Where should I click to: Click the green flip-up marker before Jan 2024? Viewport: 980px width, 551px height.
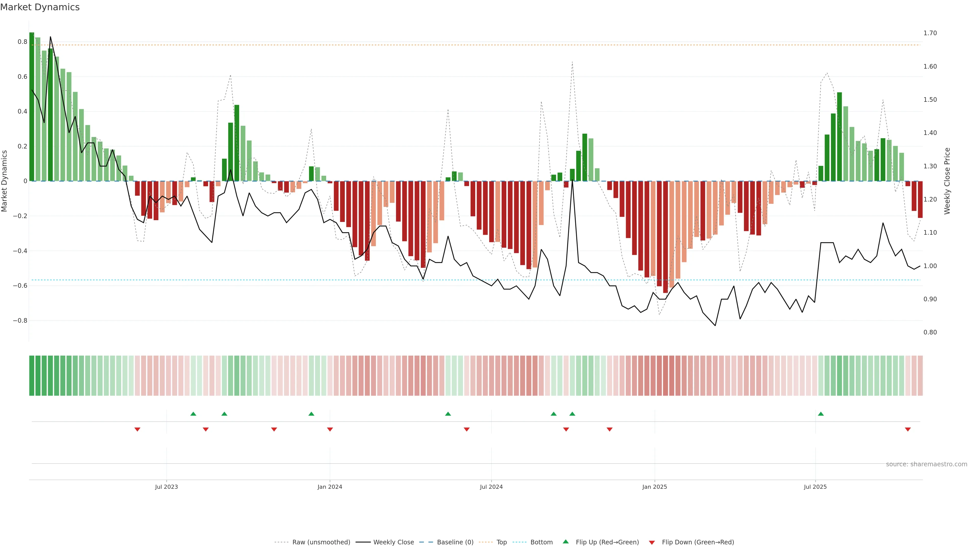311,414
